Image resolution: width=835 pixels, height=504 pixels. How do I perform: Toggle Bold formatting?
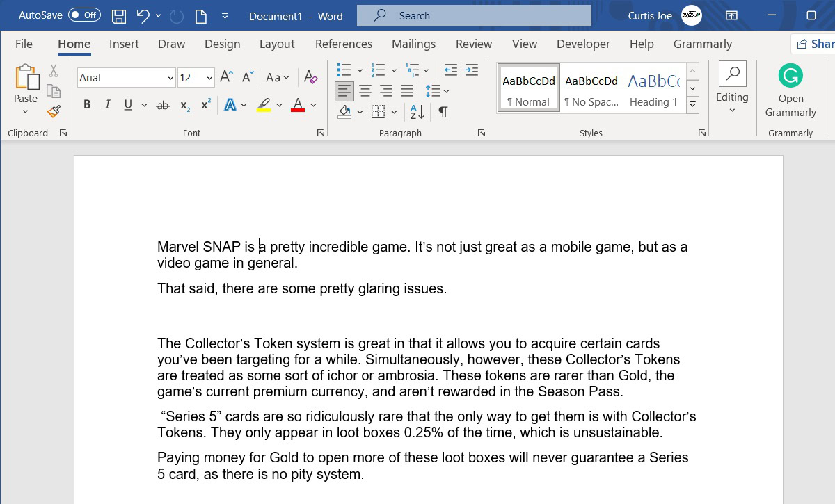pos(87,105)
